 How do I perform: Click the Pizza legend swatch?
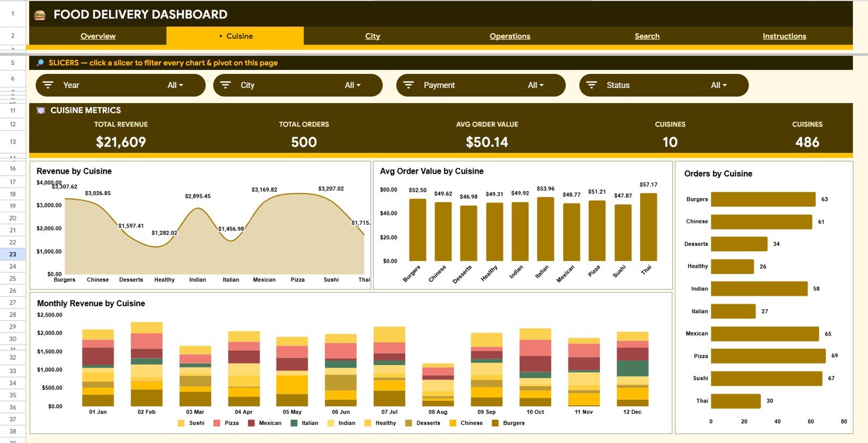coord(217,423)
